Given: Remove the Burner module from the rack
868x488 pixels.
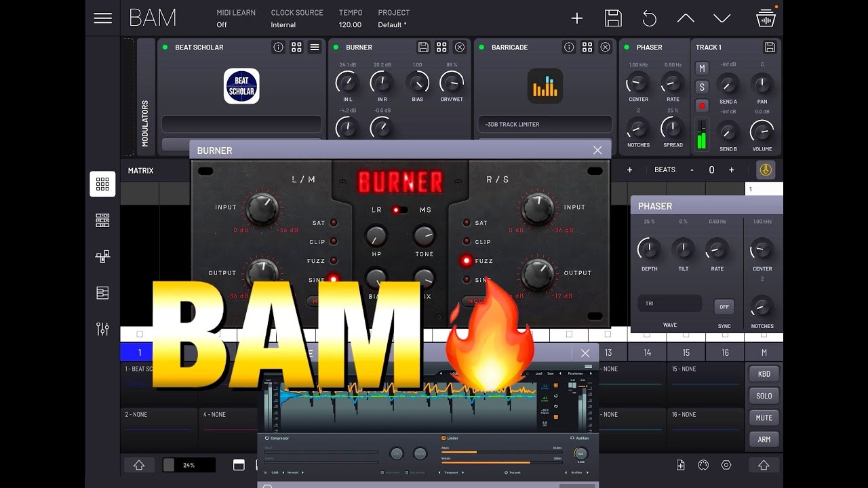Looking at the screenshot, I should [460, 47].
